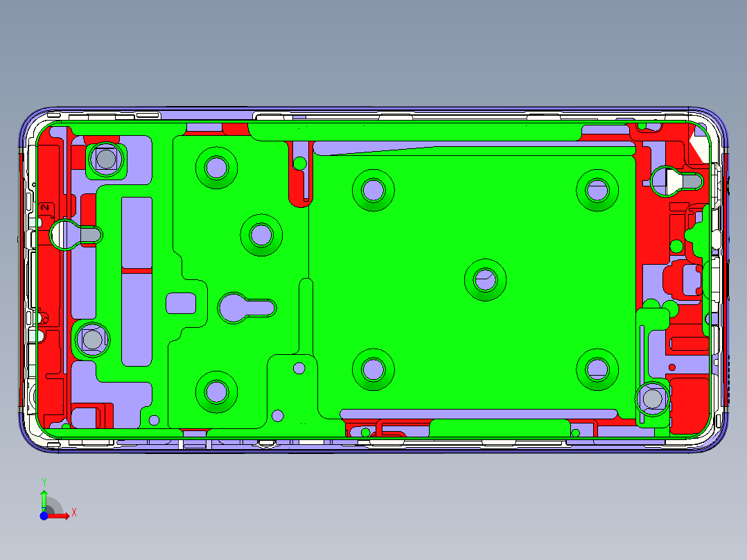747x560 pixels.
Task: Click the screw hole in the top-left corner
Action: click(106, 158)
